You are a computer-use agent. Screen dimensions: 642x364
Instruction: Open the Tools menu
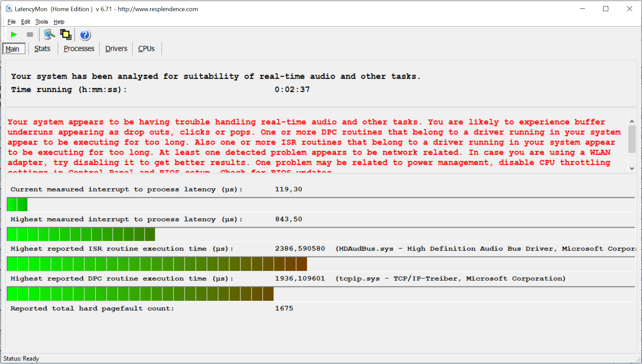pyautogui.click(x=42, y=22)
